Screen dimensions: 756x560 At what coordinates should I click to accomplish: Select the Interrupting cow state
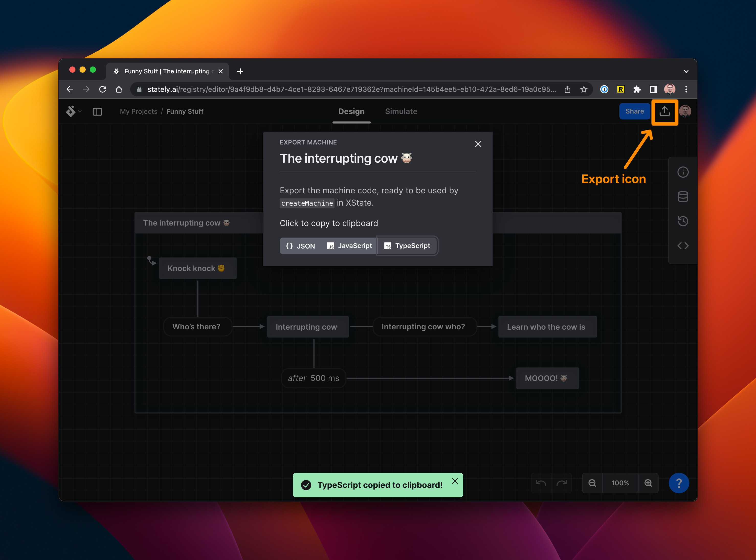pyautogui.click(x=308, y=327)
